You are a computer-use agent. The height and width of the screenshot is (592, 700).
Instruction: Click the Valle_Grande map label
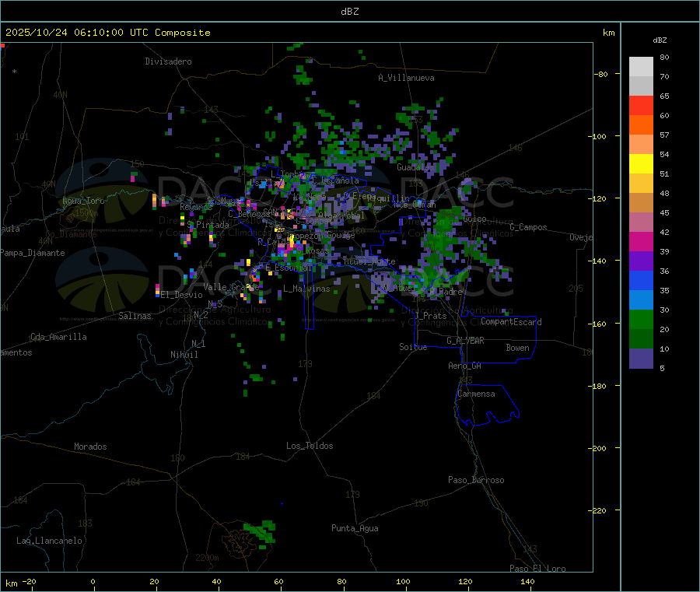pos(231,286)
